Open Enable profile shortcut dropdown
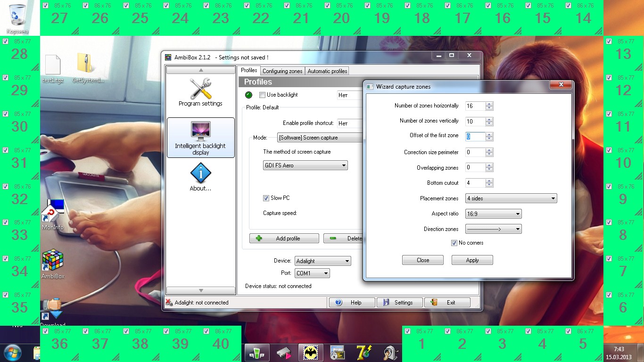The width and height of the screenshot is (644, 362). pos(350,123)
